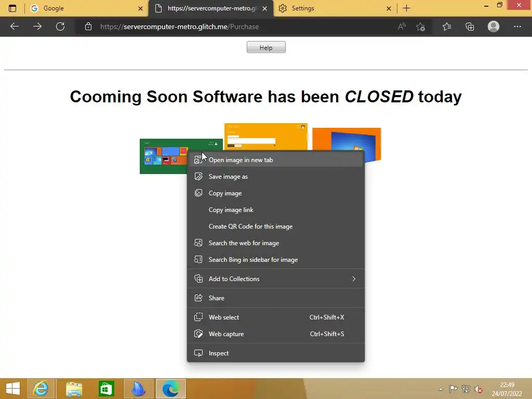The height and width of the screenshot is (399, 532).
Task: Reload the current page
Action: click(x=60, y=26)
